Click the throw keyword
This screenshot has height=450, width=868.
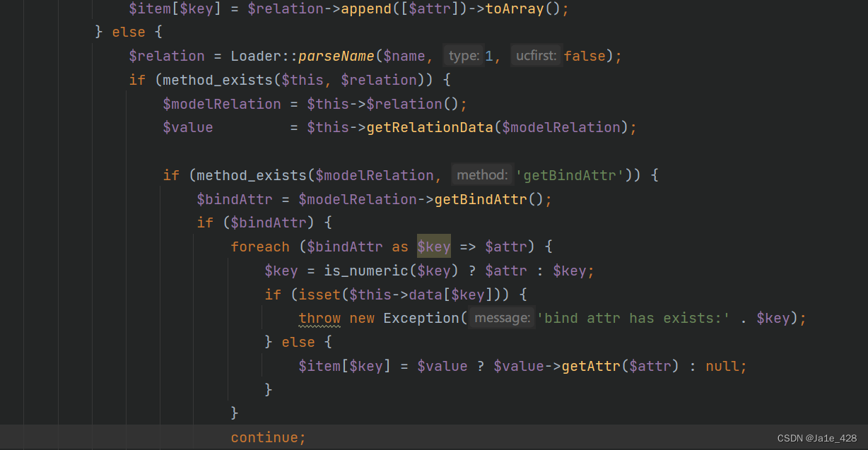point(319,319)
